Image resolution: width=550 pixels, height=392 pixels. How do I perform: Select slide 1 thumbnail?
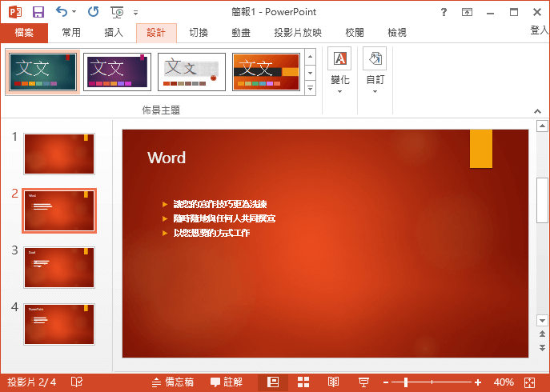click(x=59, y=154)
